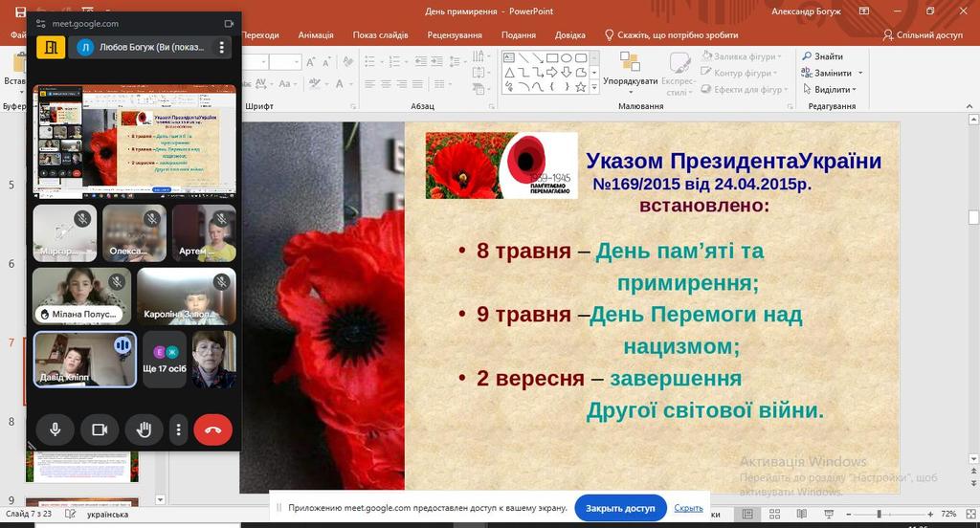Open the Показ слайдів ribbon tab
The height and width of the screenshot is (528, 980).
pyautogui.click(x=380, y=35)
